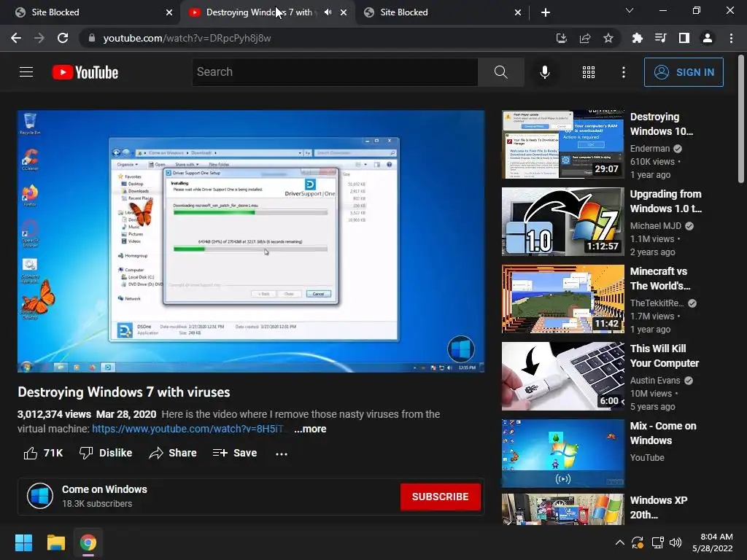Open the youtube.com link in description

pyautogui.click(x=187, y=429)
